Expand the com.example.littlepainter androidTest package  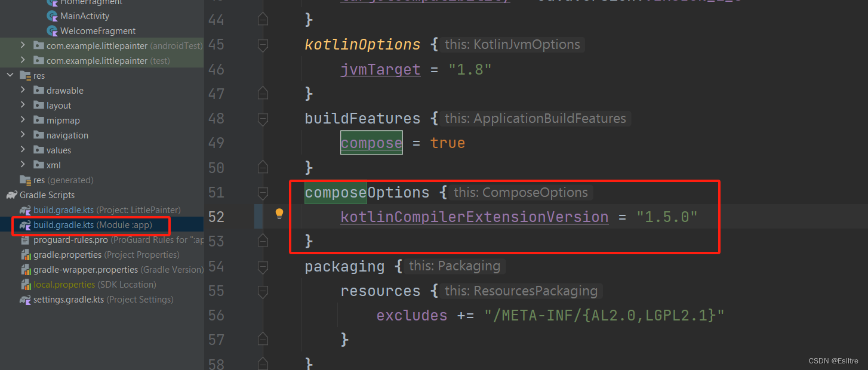(23, 45)
